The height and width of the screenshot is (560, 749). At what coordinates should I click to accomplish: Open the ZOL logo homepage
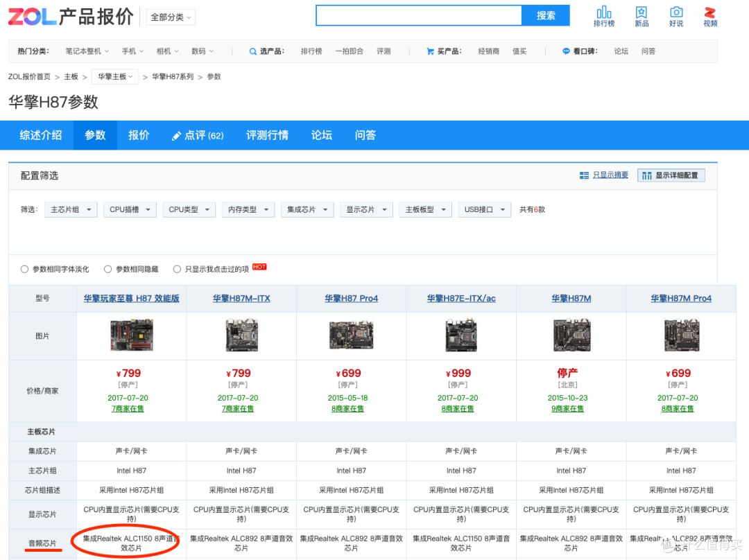pyautogui.click(x=33, y=17)
